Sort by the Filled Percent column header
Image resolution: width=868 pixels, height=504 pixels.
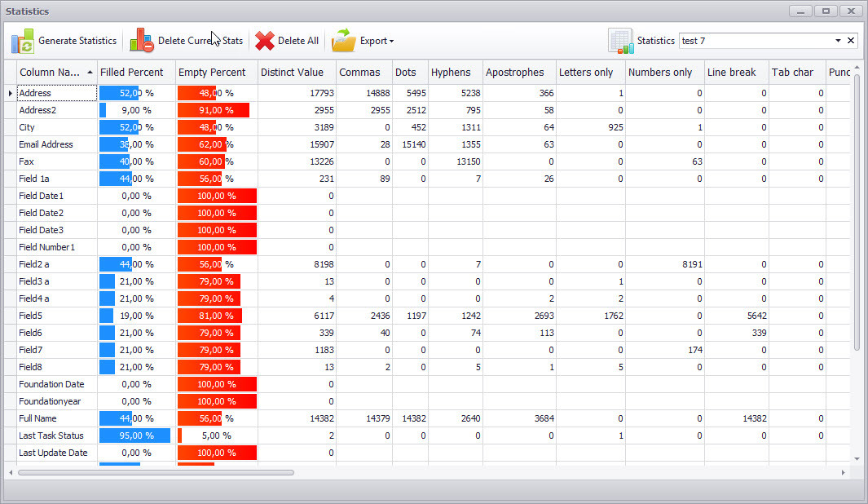(136, 72)
